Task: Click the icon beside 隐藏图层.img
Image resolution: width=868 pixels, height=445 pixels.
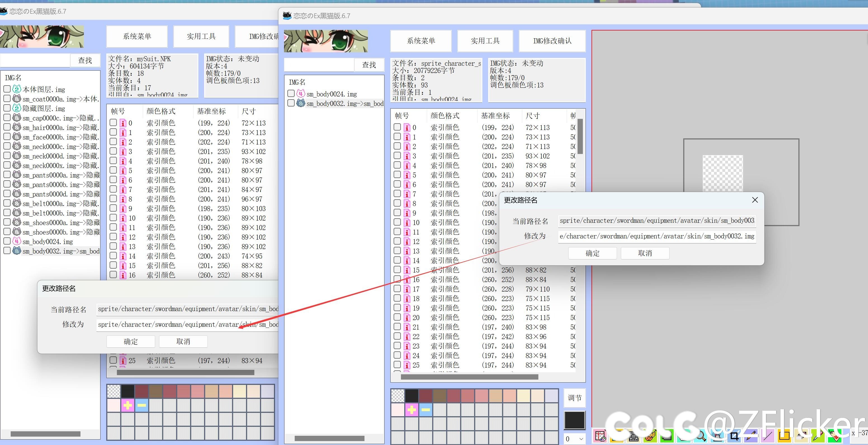Action: (x=17, y=108)
